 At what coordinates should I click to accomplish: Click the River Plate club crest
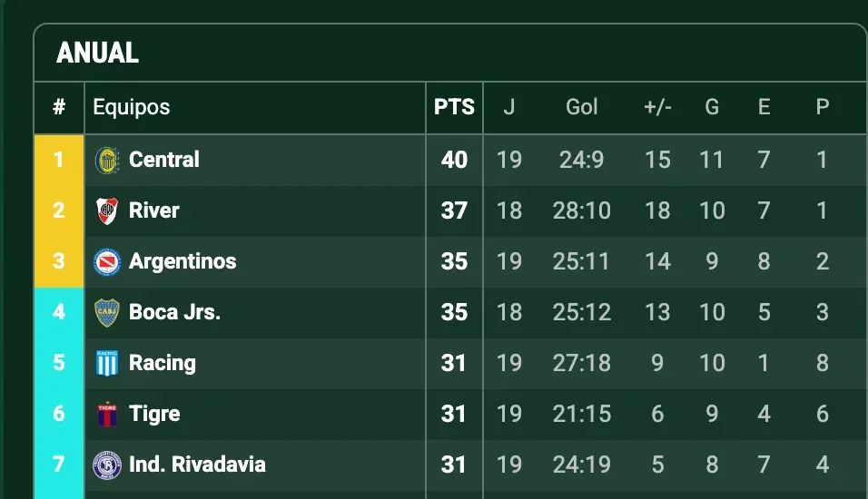[x=107, y=210]
